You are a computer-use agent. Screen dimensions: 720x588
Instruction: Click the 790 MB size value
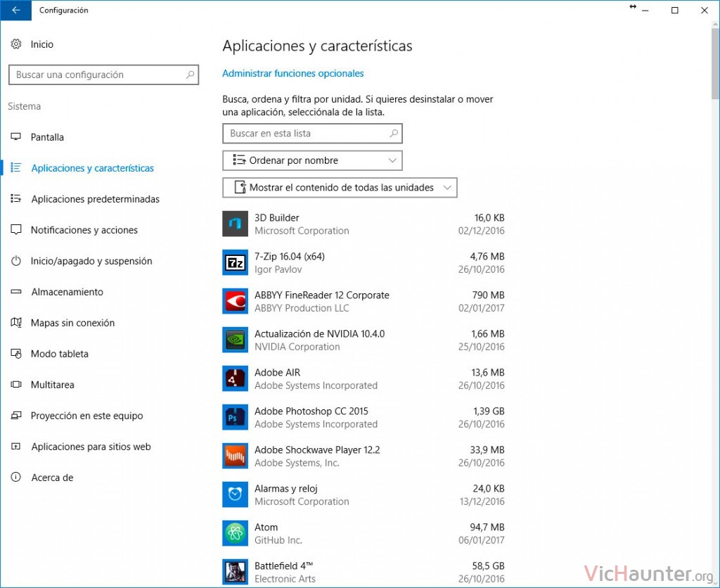488,295
